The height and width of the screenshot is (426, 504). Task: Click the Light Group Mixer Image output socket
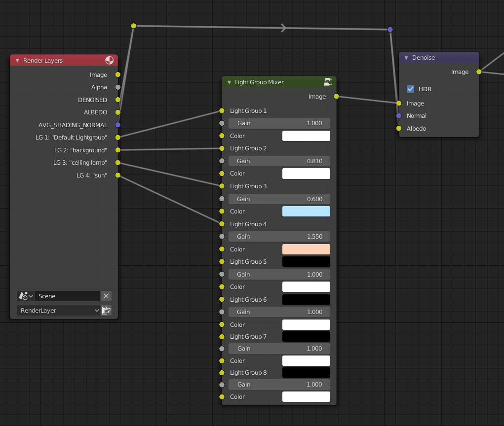pos(336,96)
